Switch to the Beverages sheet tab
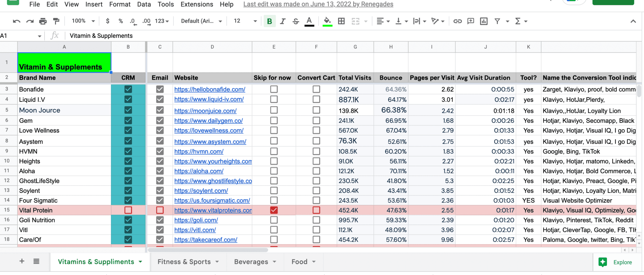 coord(251,262)
